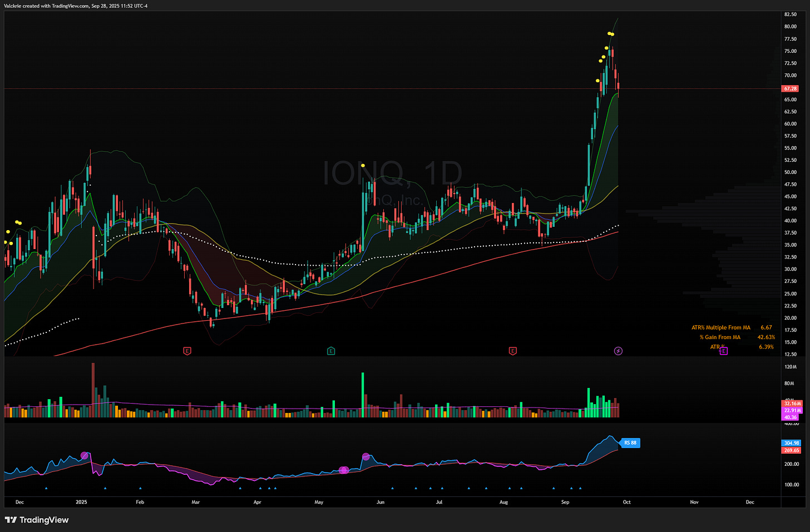Click the Feb label on time axis
Image resolution: width=810 pixels, height=532 pixels.
(140, 502)
